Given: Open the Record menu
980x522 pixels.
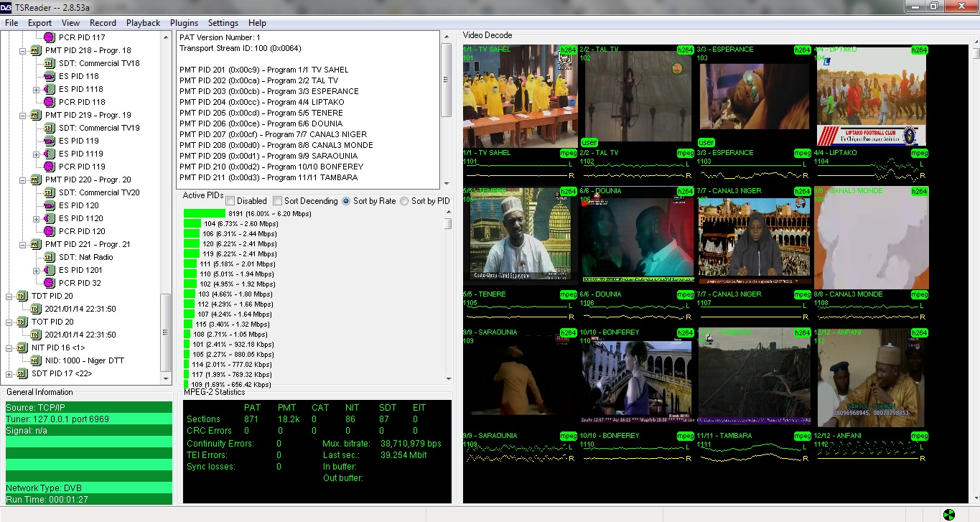Looking at the screenshot, I should (103, 23).
